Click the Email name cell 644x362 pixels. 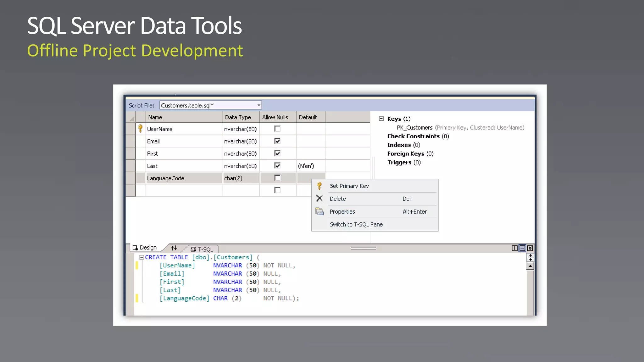[184, 141]
